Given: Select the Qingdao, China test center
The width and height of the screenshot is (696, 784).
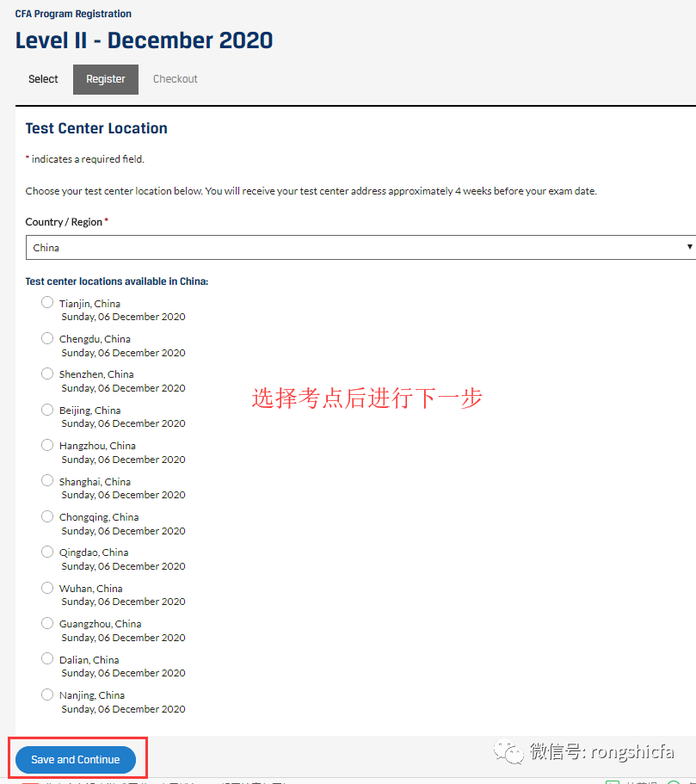Looking at the screenshot, I should 47,552.
